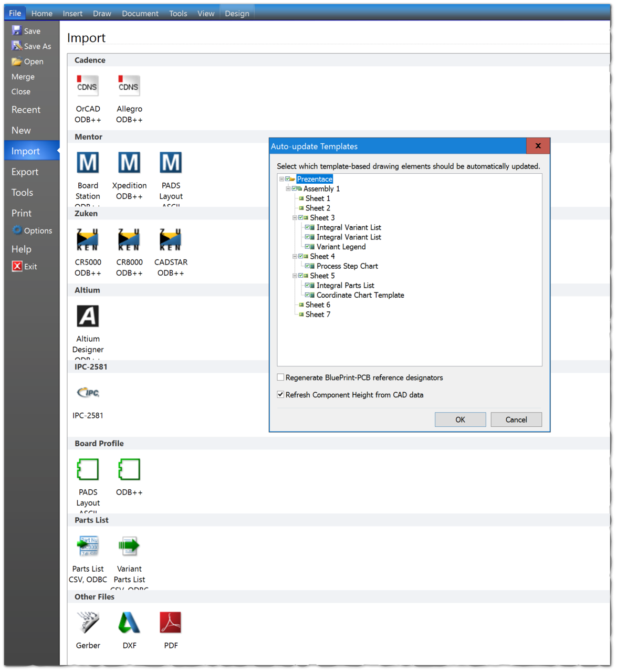Choose Mentor Xpedition ODB++ import

pos(129,163)
